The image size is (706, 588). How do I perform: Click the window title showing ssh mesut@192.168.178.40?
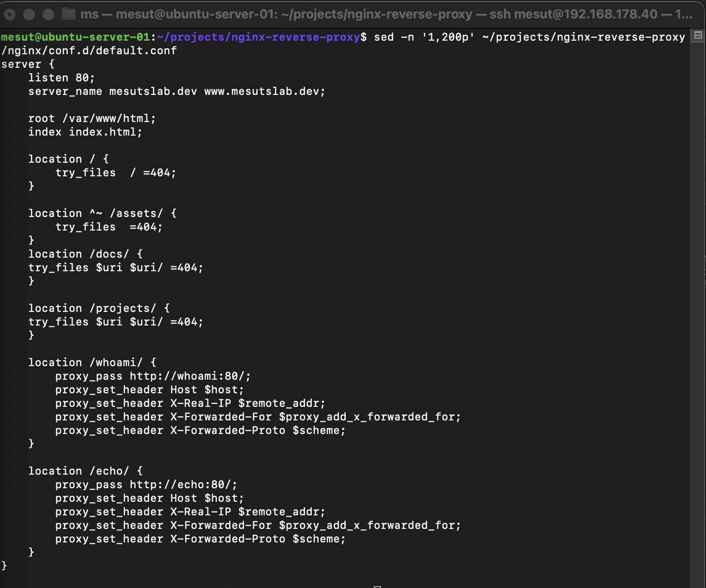click(571, 14)
